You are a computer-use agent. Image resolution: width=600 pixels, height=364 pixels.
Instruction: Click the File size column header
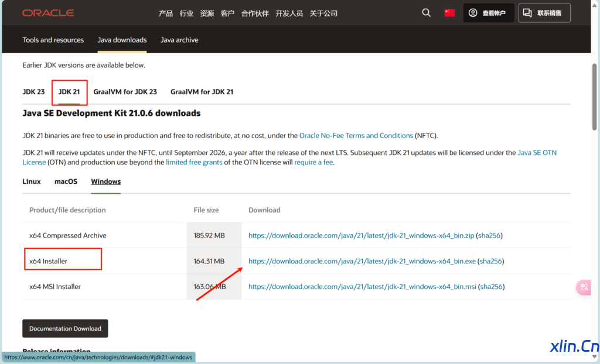[x=206, y=210]
